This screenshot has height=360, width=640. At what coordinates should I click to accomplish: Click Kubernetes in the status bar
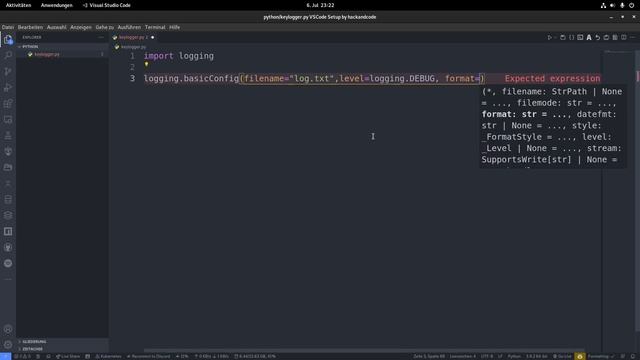[x=108, y=356]
